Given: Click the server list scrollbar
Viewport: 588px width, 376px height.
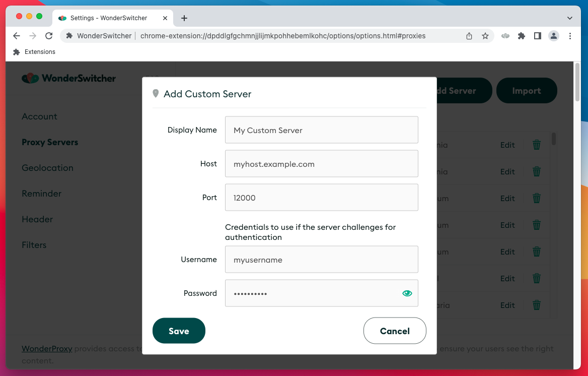Looking at the screenshot, I should pos(553,139).
